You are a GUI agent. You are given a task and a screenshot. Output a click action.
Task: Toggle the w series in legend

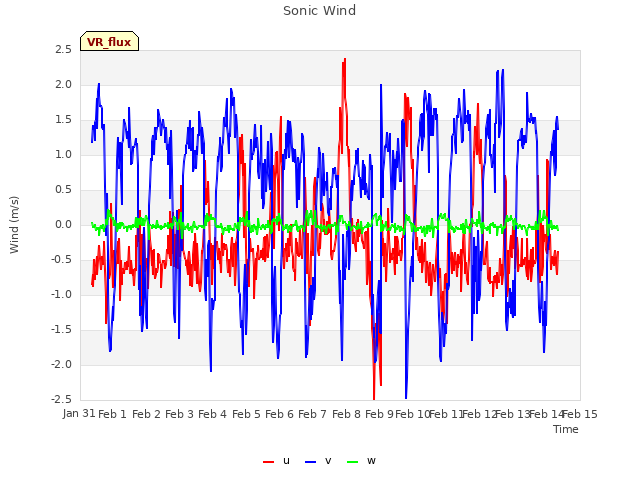[361, 461]
